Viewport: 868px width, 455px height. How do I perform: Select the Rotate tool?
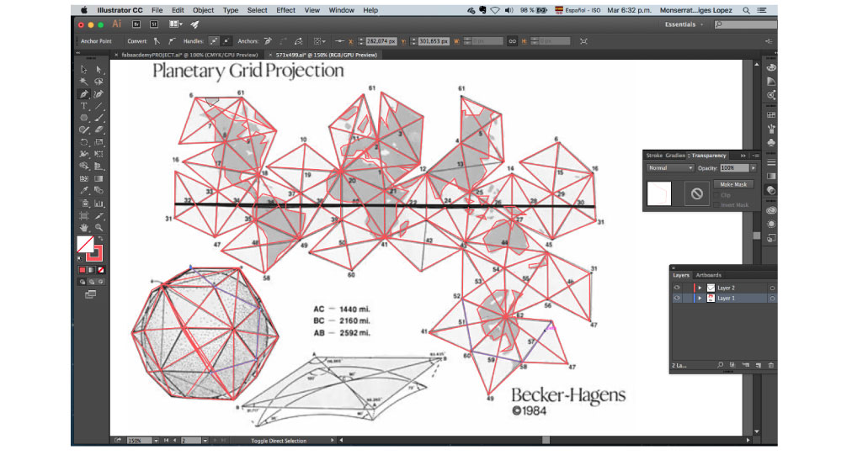[83, 142]
